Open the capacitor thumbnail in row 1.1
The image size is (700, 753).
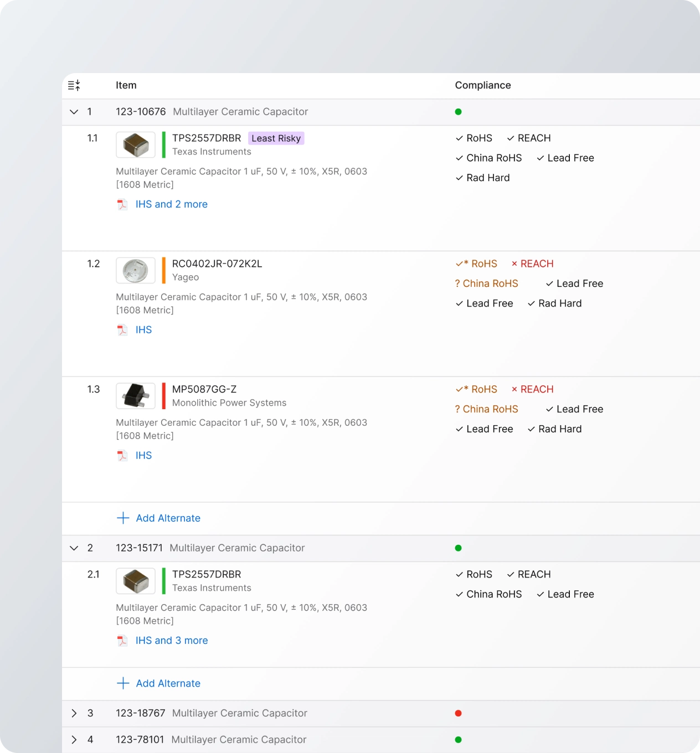[x=136, y=145]
